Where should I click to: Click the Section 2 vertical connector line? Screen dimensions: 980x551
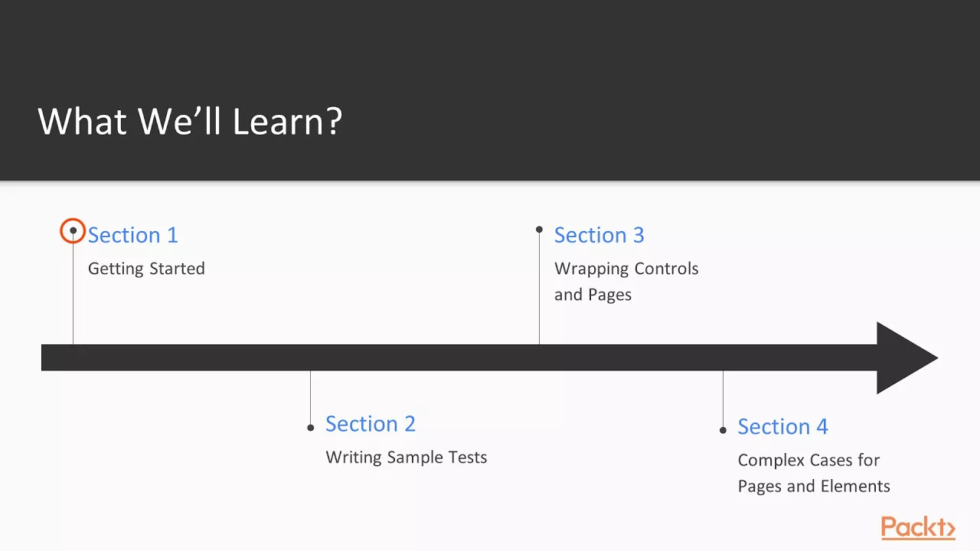point(310,398)
